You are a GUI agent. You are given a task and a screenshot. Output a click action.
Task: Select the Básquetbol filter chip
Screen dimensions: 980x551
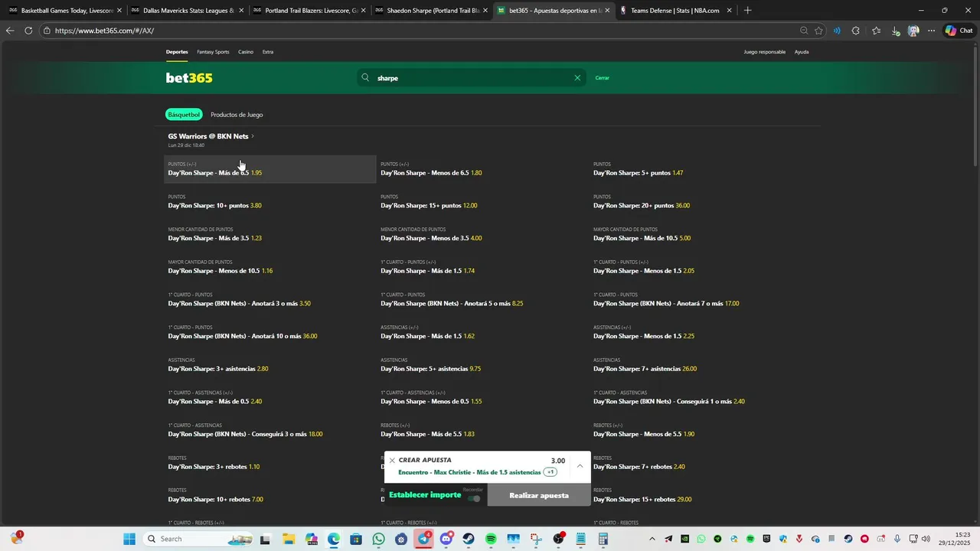pos(184,115)
